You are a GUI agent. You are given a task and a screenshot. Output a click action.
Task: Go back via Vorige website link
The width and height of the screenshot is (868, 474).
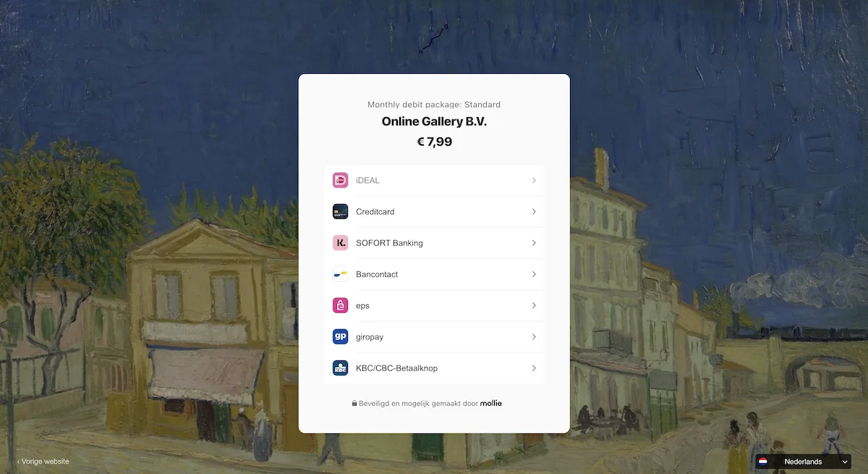pos(43,461)
